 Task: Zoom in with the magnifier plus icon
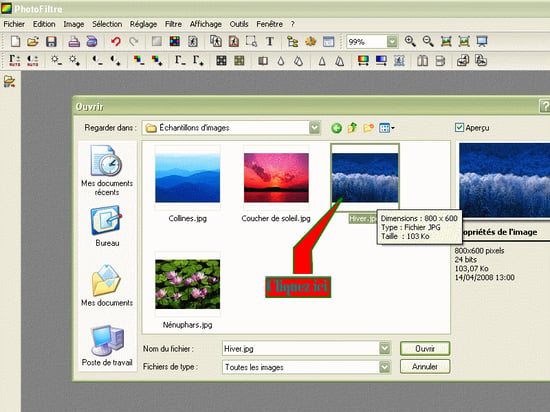[x=410, y=41]
